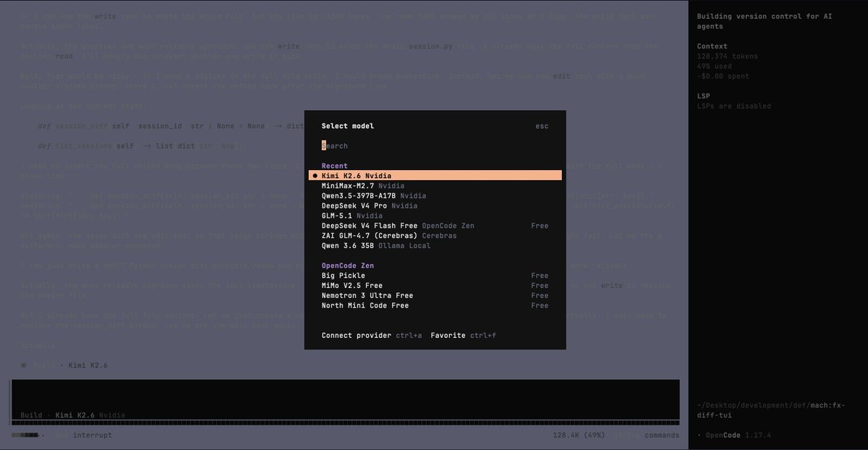This screenshot has width=868, height=450.
Task: Click the progress spinner blocks in status bar
Action: coord(27,436)
